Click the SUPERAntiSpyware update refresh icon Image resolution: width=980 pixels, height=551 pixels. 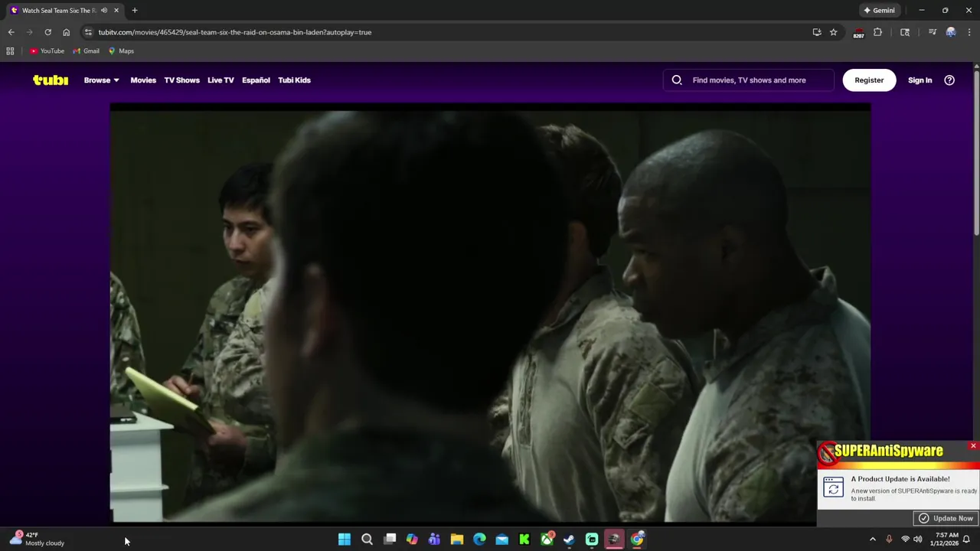click(834, 487)
